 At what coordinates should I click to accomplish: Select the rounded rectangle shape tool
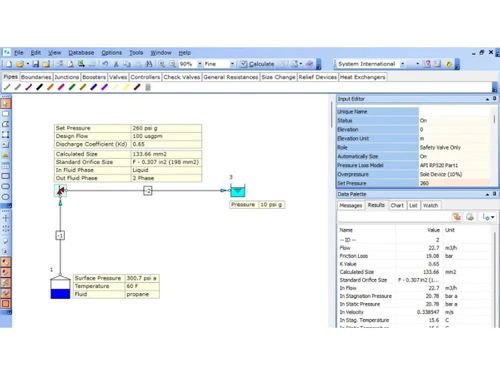[6, 186]
